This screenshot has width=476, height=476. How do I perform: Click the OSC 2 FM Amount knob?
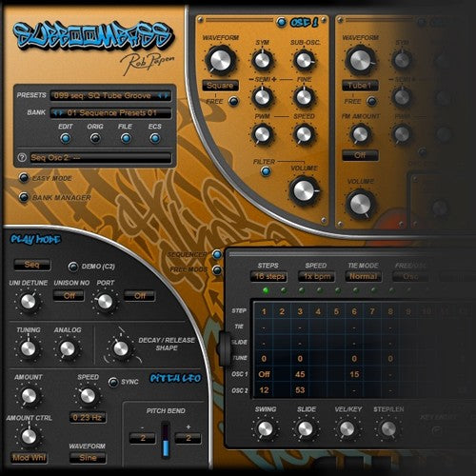point(360,134)
